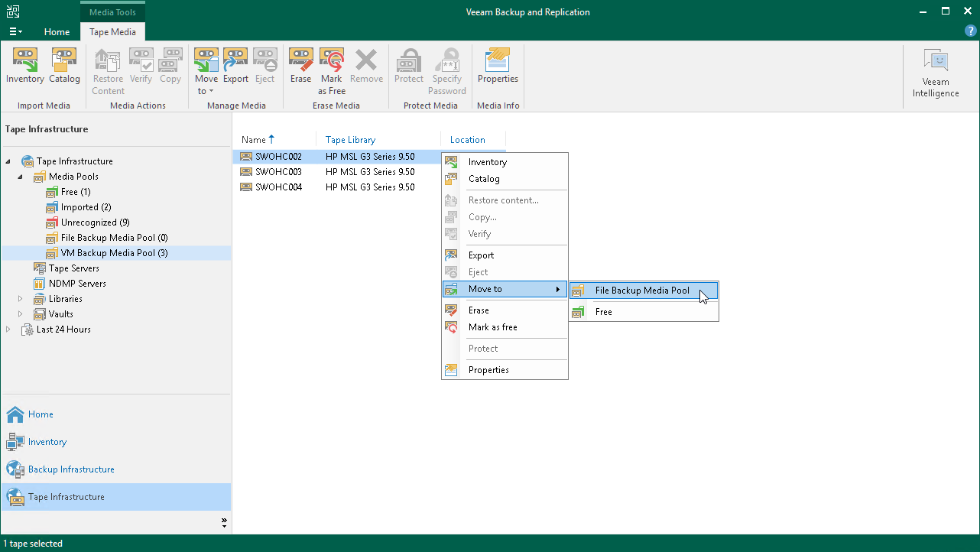
Task: Choose Properties from the context menu
Action: tap(505, 370)
